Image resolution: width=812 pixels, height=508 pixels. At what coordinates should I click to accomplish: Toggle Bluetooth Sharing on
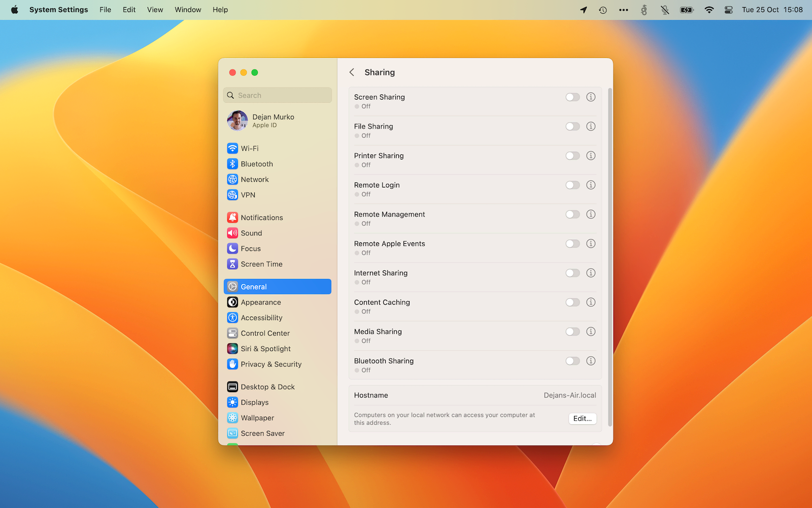click(x=572, y=361)
